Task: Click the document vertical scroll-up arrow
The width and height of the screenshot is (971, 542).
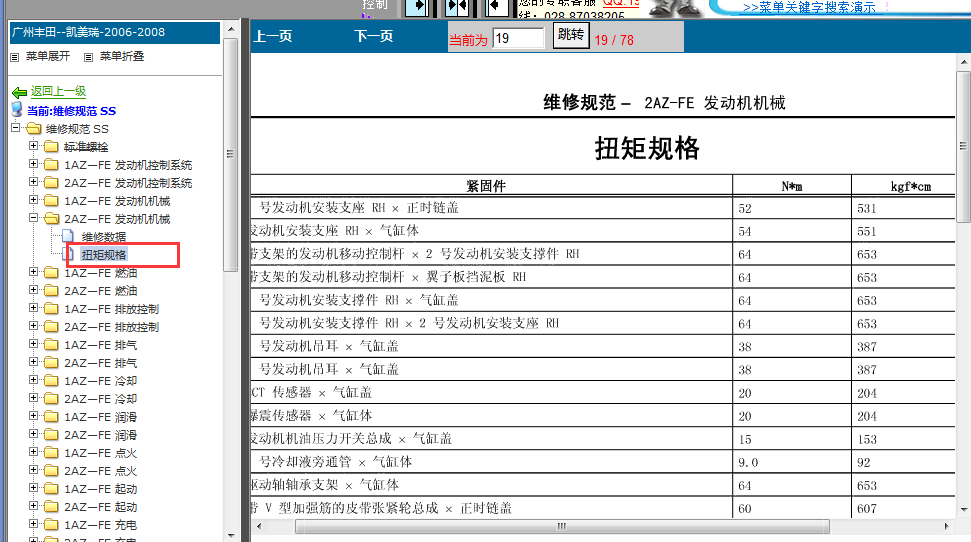Action: coord(964,62)
